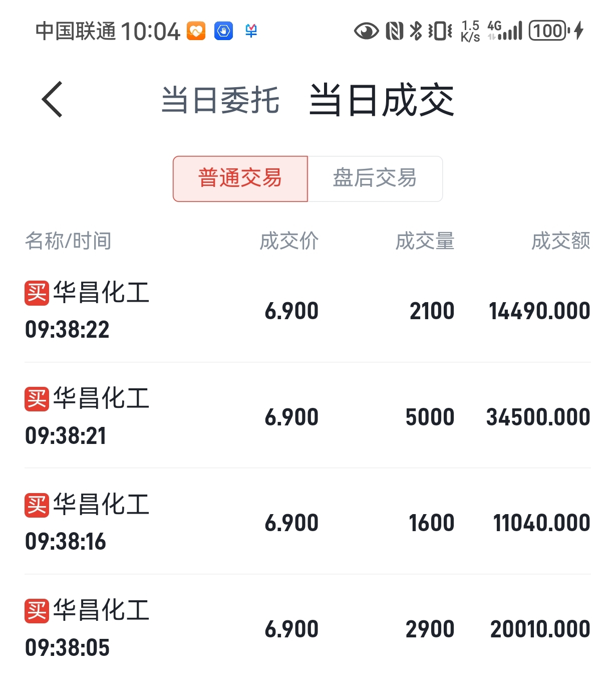Tap the vibrate mode status icon
Viewport: 615px width, 700px height.
440,31
